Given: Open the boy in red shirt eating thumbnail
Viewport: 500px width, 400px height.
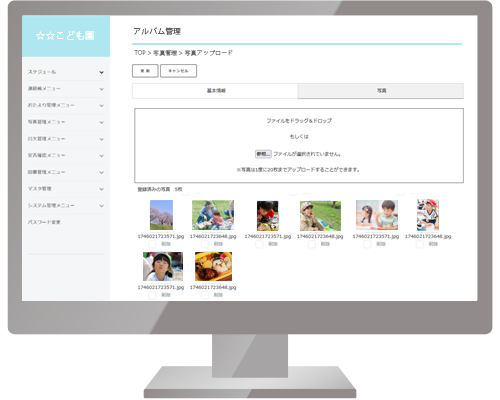Looking at the screenshot, I should 268,216.
